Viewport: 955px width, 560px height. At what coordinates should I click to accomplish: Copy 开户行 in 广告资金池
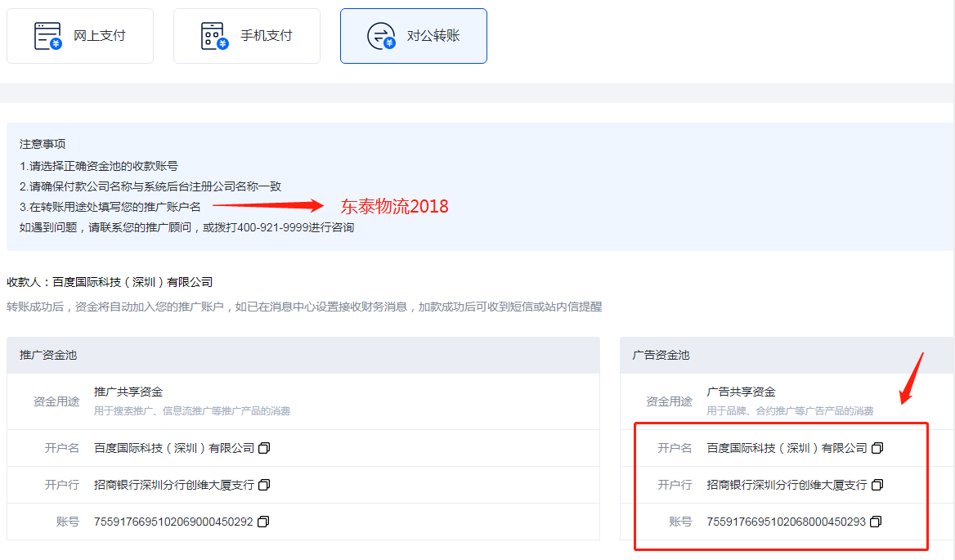(x=877, y=485)
